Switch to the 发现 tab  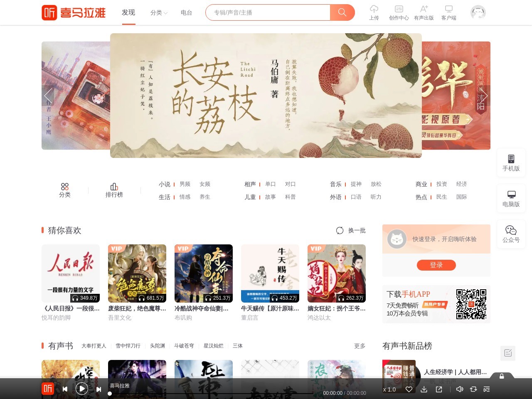coord(128,13)
